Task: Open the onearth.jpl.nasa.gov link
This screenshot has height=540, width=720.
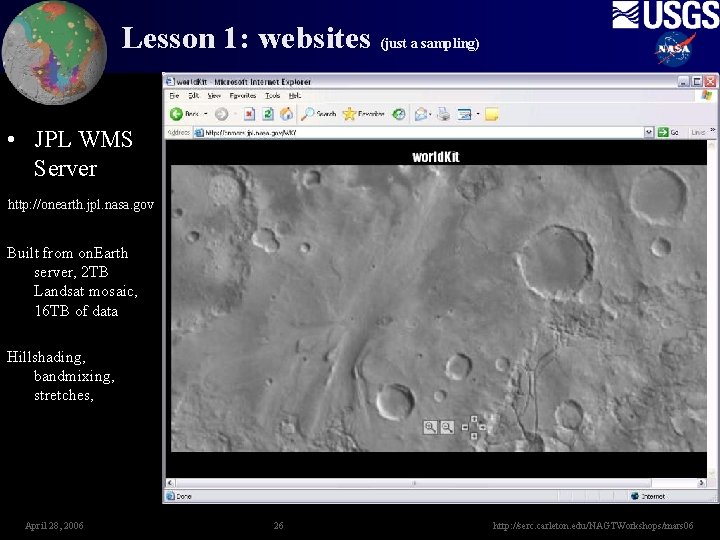Action: pos(81,204)
